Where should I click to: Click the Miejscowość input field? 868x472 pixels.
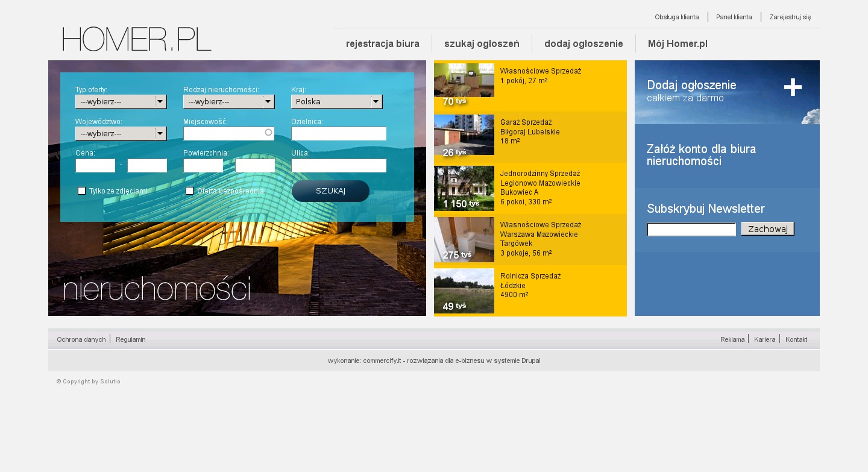click(x=224, y=134)
